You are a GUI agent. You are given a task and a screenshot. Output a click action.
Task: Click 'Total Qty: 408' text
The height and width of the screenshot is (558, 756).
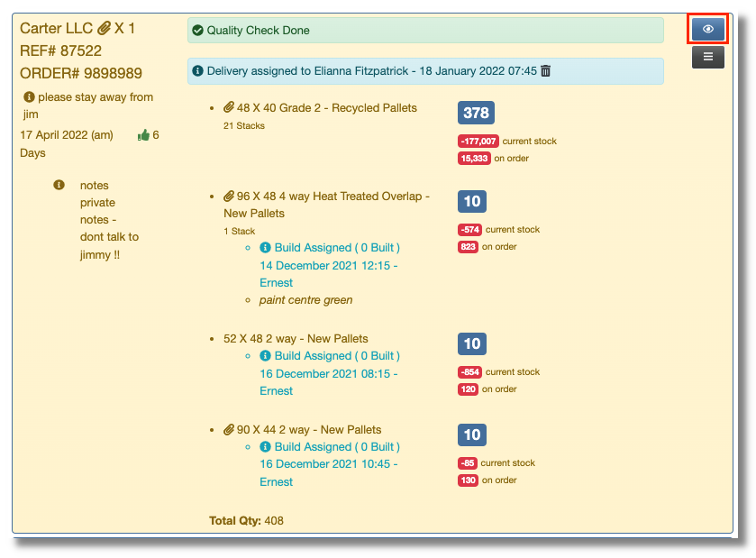246,521
